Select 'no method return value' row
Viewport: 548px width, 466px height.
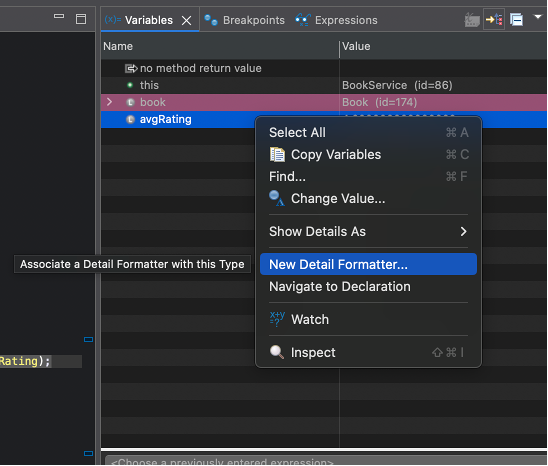coord(324,68)
